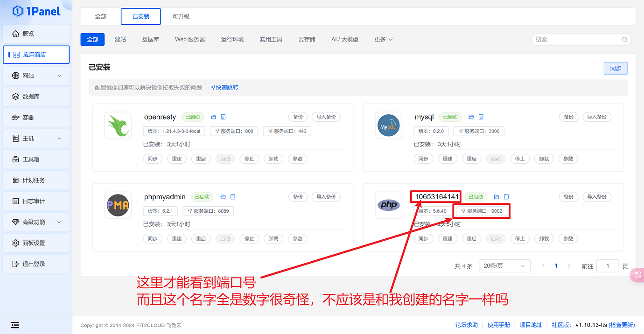Open the 20条/页 page size dropdown

[x=504, y=265]
